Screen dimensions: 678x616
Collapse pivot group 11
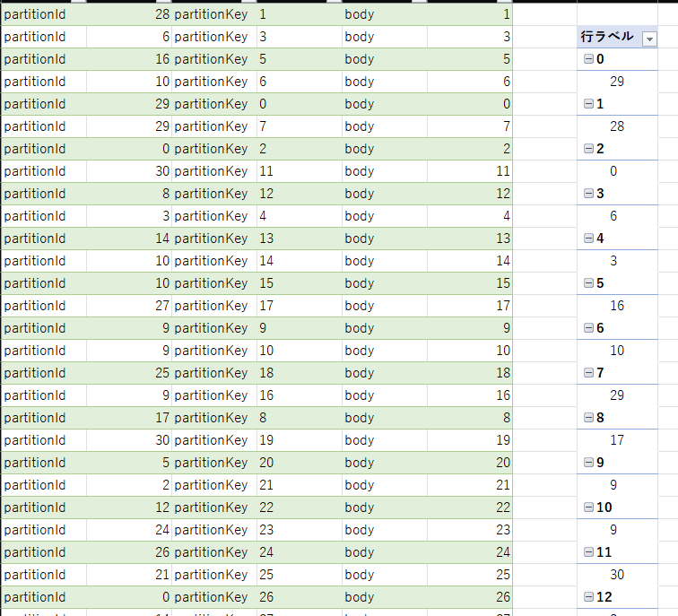click(x=588, y=552)
